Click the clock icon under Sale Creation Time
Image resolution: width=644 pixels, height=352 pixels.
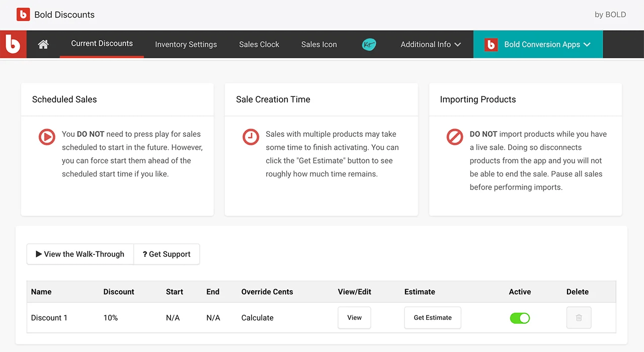tap(251, 137)
